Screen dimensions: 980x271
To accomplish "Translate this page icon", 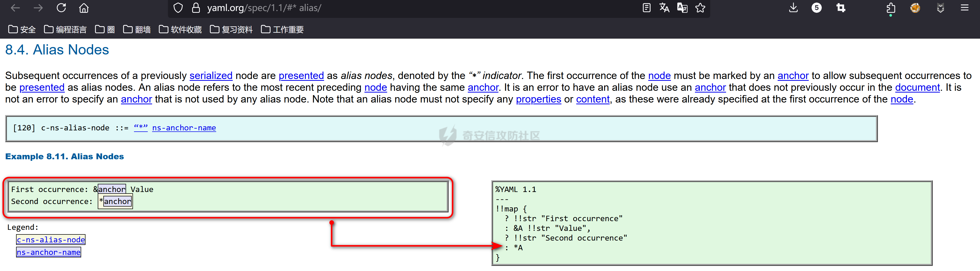I will tap(664, 8).
